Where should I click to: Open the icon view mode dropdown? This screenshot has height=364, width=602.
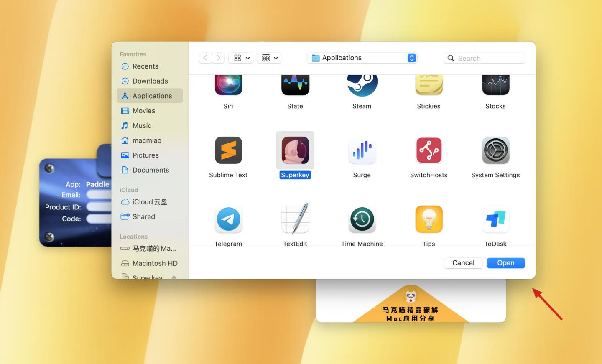[241, 58]
